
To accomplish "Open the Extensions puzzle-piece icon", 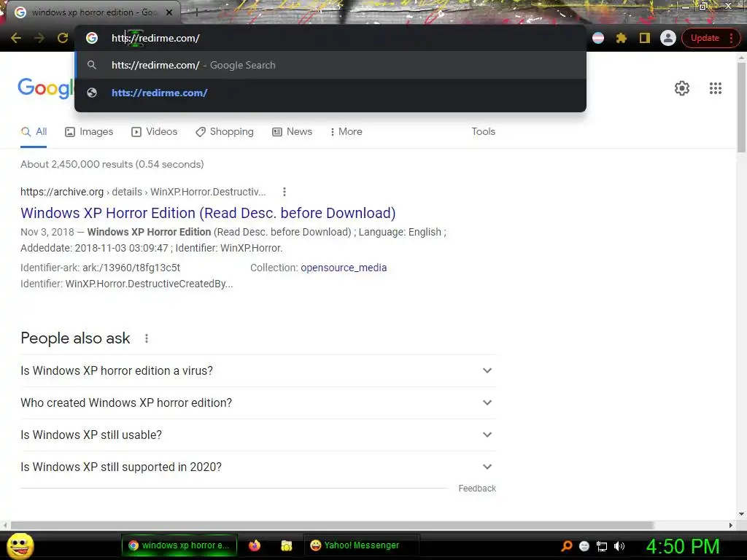I will [622, 38].
